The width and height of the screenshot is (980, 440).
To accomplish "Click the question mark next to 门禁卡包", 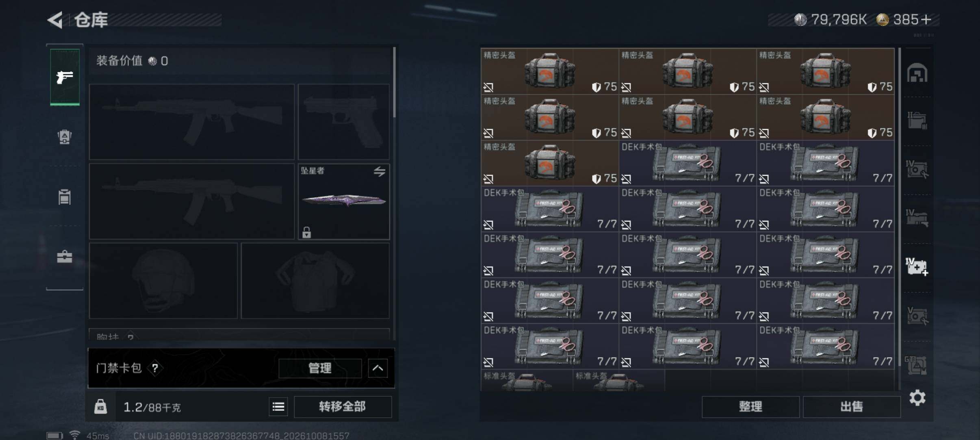I will [x=155, y=368].
